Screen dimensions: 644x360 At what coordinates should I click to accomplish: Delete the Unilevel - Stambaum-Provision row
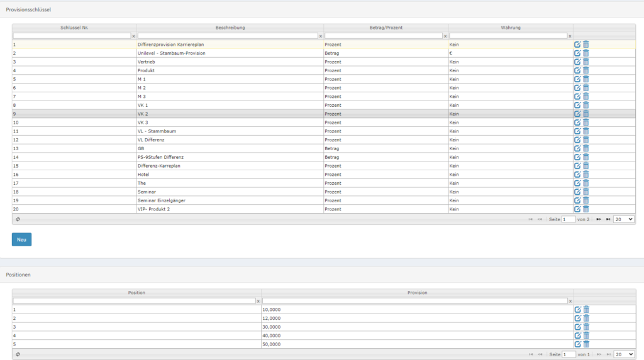(x=586, y=53)
